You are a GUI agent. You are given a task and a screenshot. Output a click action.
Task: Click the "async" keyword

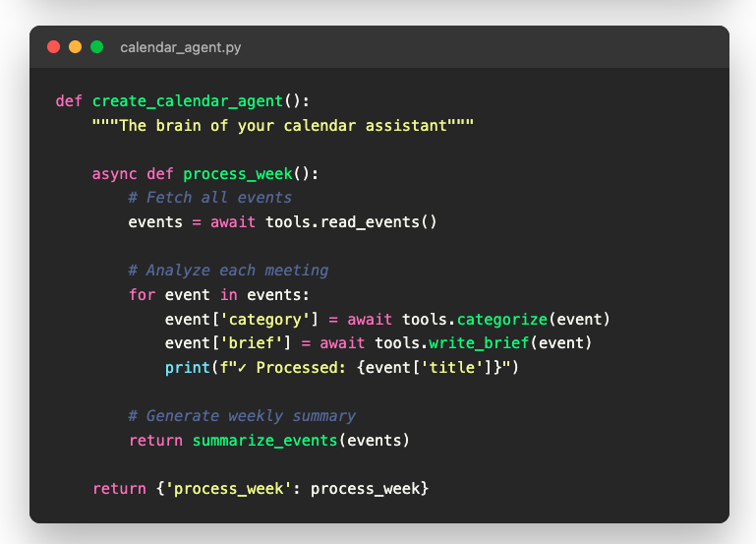tap(115, 174)
